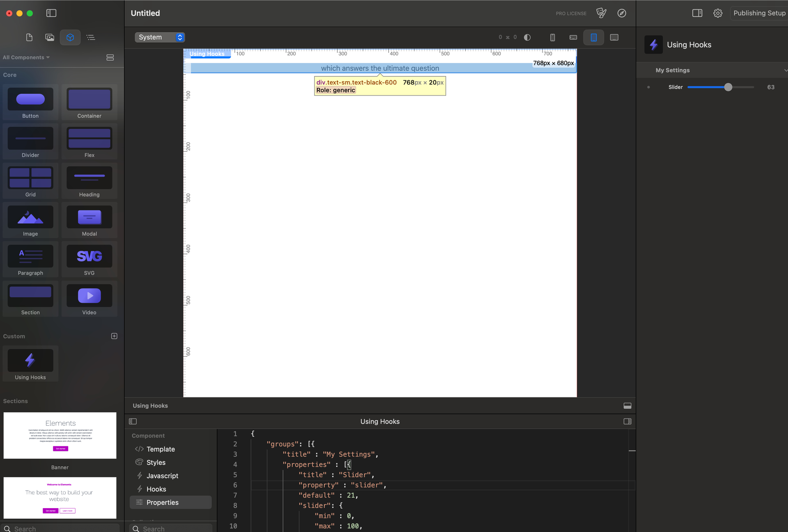The width and height of the screenshot is (788, 532).
Task: Switch to mobile phone device preview
Action: pos(552,37)
